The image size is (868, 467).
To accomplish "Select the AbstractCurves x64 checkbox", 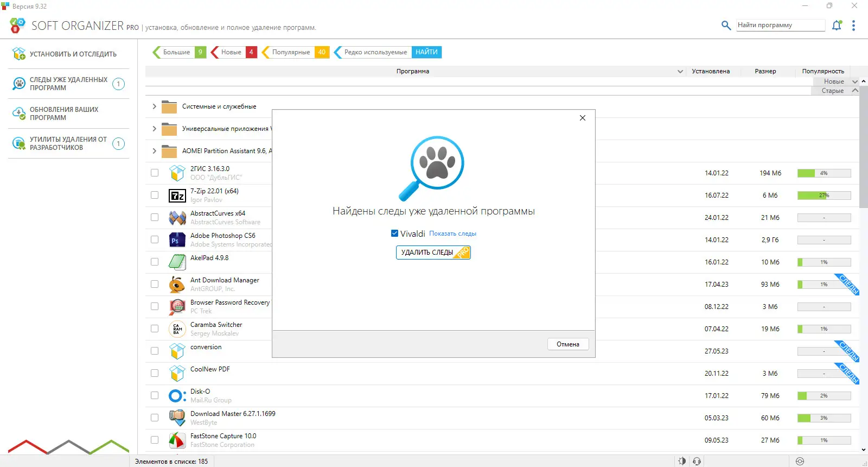I will click(x=155, y=218).
